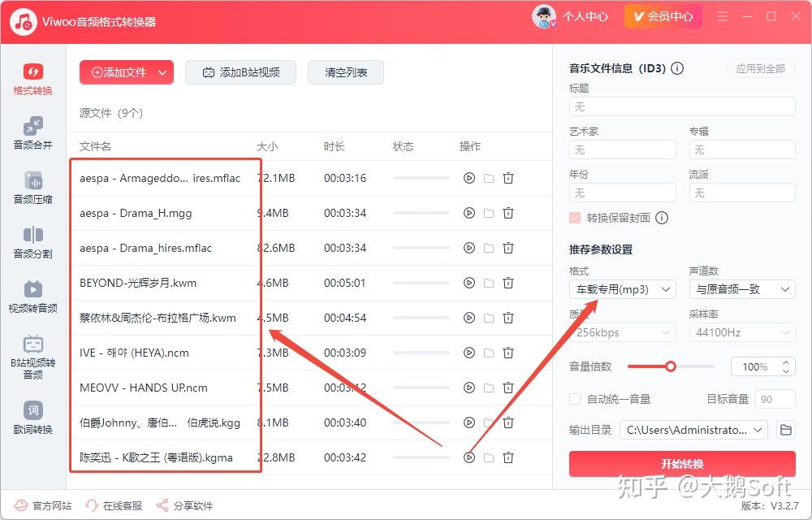The image size is (812, 520).
Task: Play aespa - Drama_hires.mflac
Action: click(x=469, y=248)
